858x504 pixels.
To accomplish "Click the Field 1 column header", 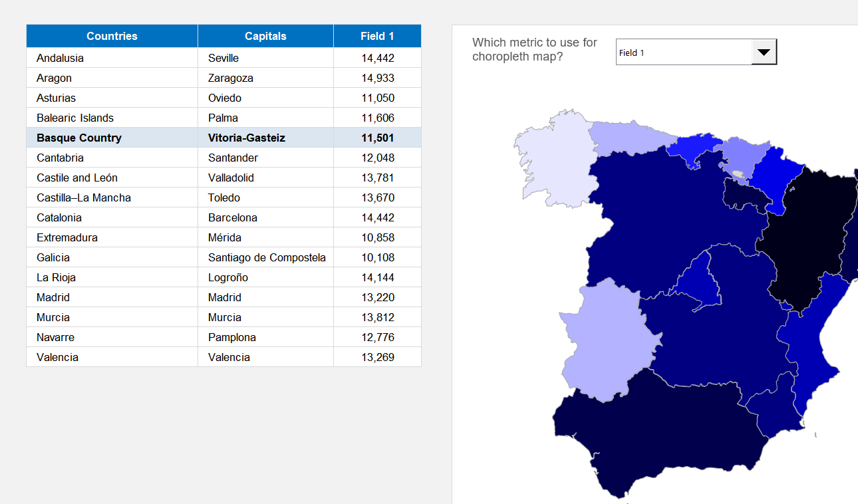I will pyautogui.click(x=376, y=36).
